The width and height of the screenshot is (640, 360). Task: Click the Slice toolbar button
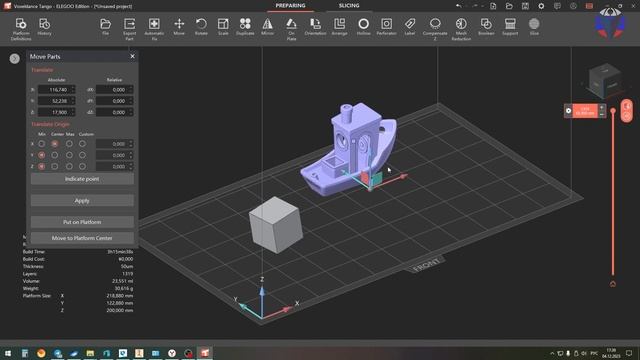pyautogui.click(x=534, y=27)
